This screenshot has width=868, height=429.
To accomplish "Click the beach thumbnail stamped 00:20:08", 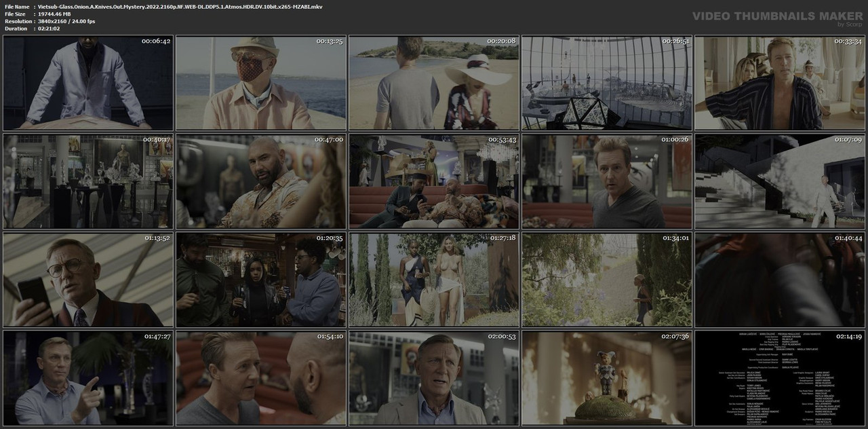I will point(434,82).
